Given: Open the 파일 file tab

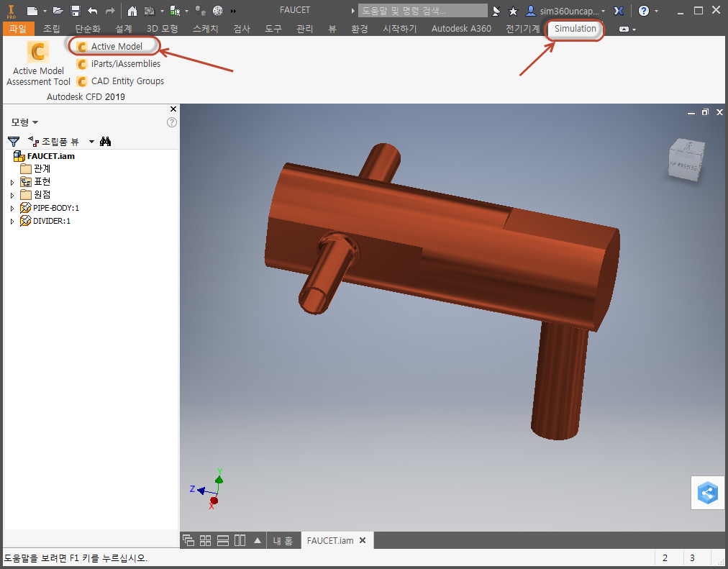Looking at the screenshot, I should click(x=18, y=29).
